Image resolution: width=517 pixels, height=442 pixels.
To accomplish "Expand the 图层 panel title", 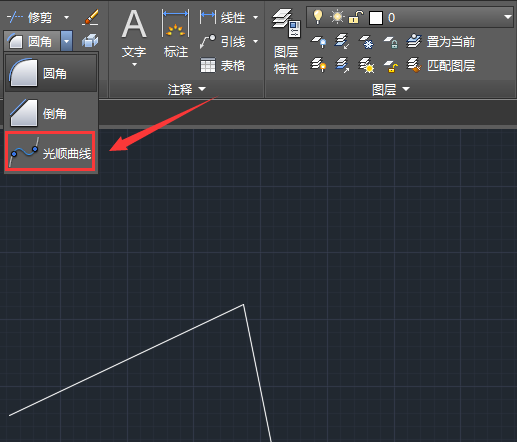I will coord(390,89).
